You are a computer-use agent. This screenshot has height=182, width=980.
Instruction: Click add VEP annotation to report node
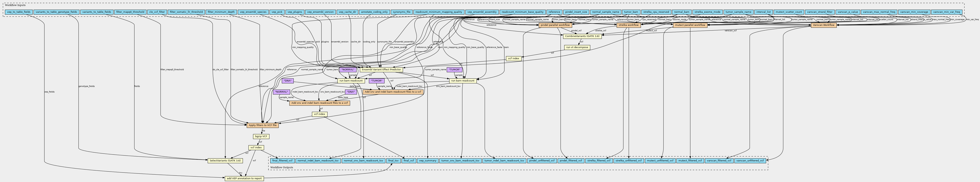coord(244,178)
